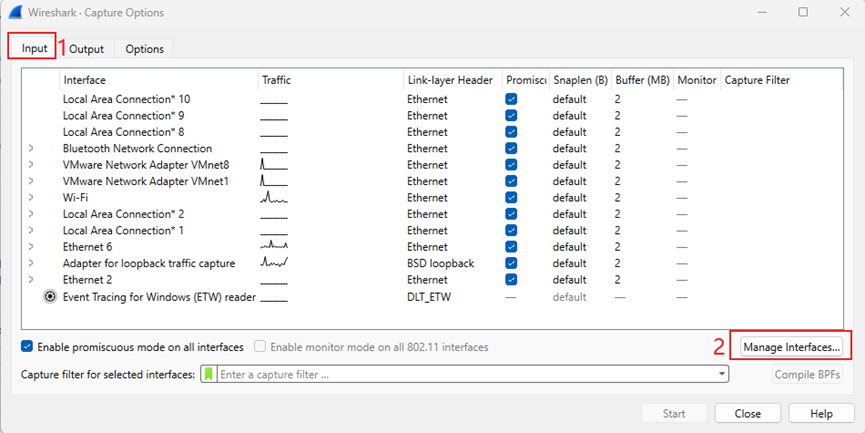Screen dimensions: 865x433
Task: Select Adapter for loopback traffic capture
Action: pyautogui.click(x=149, y=263)
